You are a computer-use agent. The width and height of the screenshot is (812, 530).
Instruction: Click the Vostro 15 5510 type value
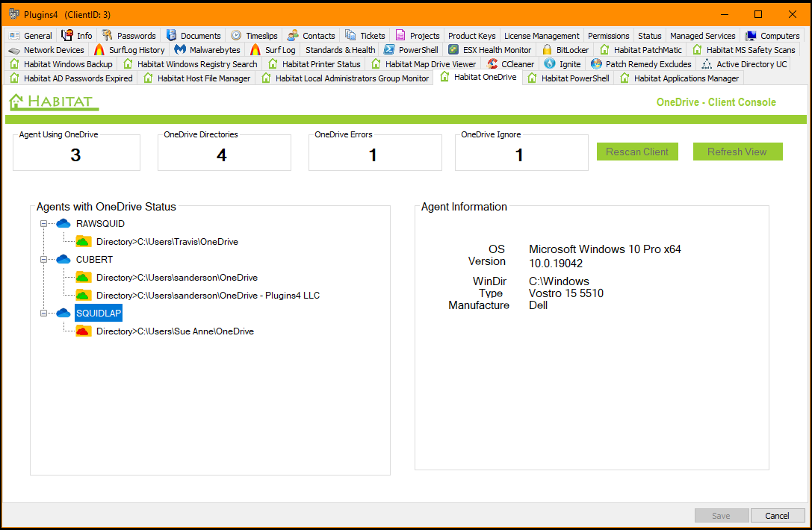pos(566,293)
